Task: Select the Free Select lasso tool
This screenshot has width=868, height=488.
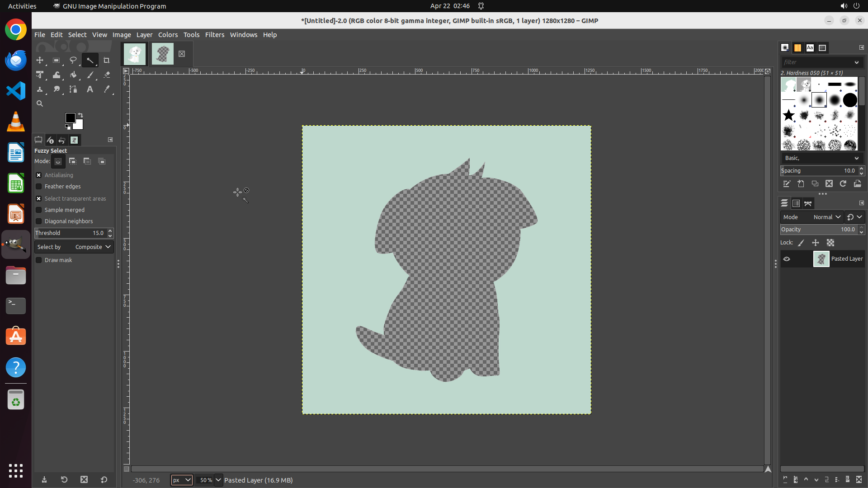Action: 73,61
